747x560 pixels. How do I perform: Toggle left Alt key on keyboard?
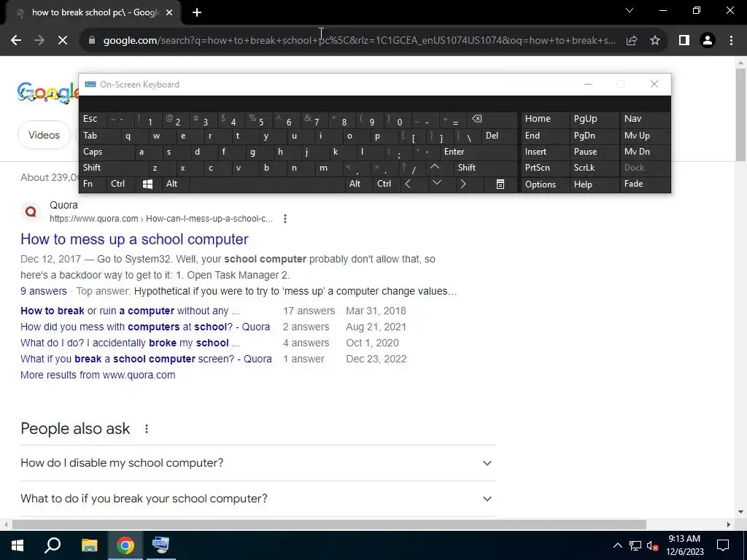(x=175, y=184)
